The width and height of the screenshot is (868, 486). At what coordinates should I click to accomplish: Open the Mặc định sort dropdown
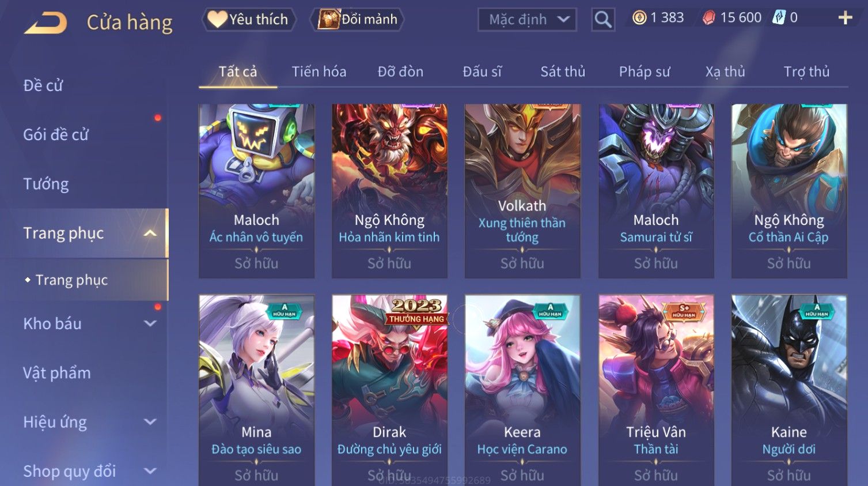[x=527, y=20]
